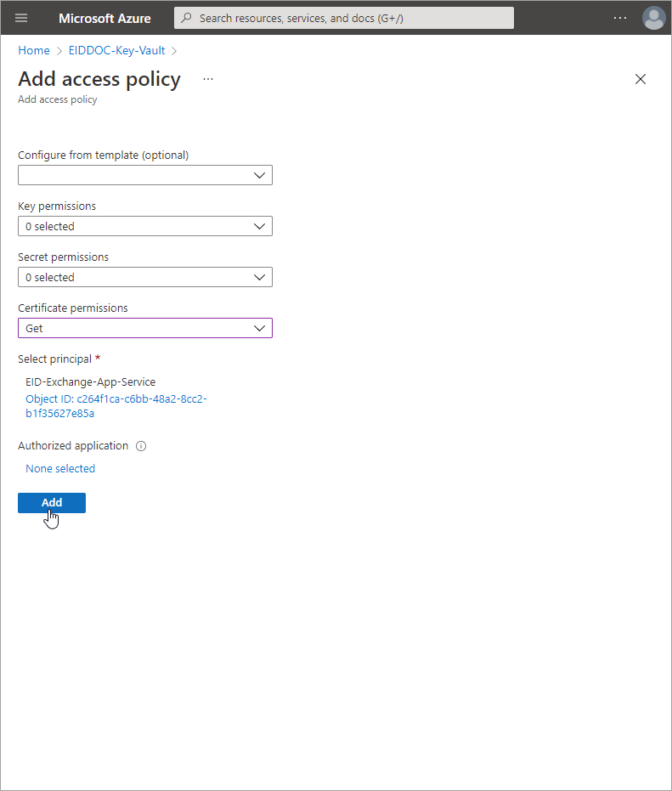Open the hamburger portal menu
This screenshot has width=672, height=791.
point(21,18)
